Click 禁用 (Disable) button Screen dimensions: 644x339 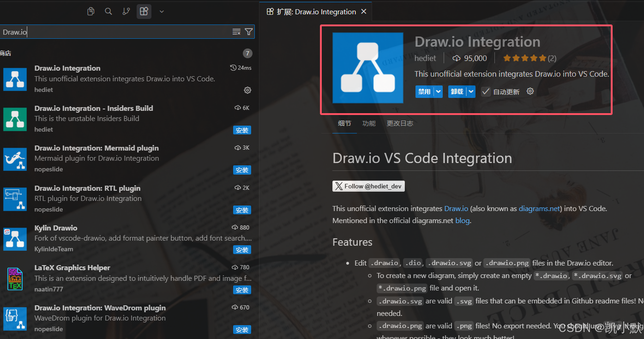click(424, 91)
